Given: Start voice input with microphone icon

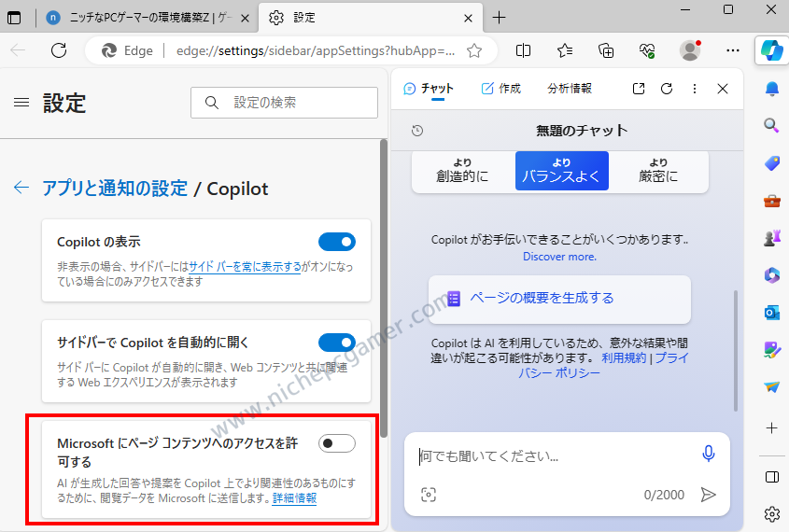Looking at the screenshot, I should [708, 454].
